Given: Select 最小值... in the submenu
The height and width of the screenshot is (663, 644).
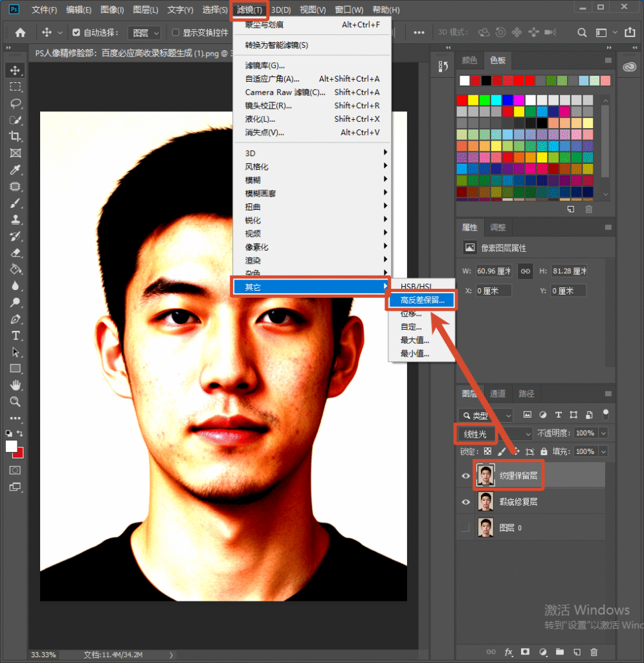Looking at the screenshot, I should pyautogui.click(x=421, y=354).
